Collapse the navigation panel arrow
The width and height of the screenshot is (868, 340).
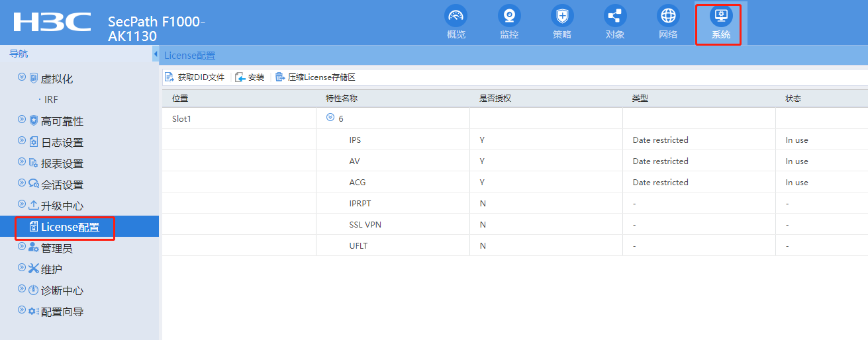point(155,53)
